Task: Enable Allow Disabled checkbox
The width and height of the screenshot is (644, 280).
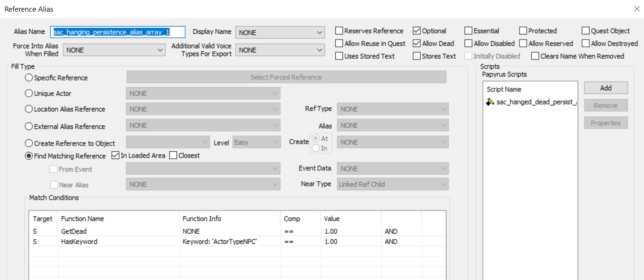Action: 468,43
